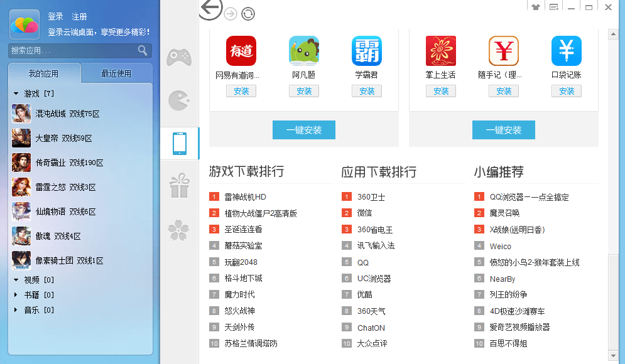Click the 登录 link

55,16
